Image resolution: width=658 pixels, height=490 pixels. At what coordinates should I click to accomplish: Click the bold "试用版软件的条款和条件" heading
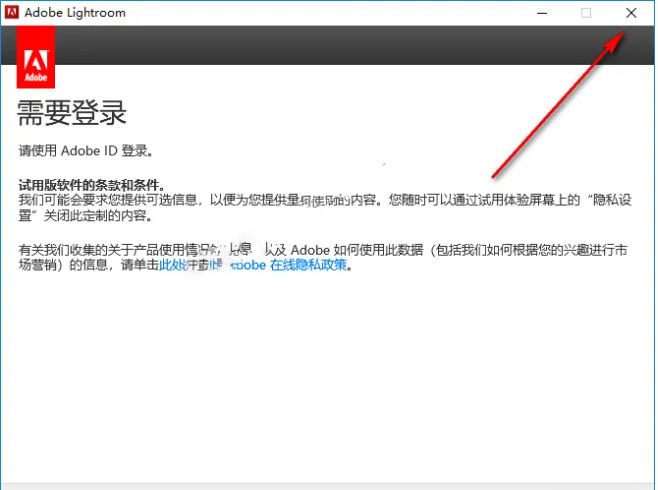tap(91, 185)
